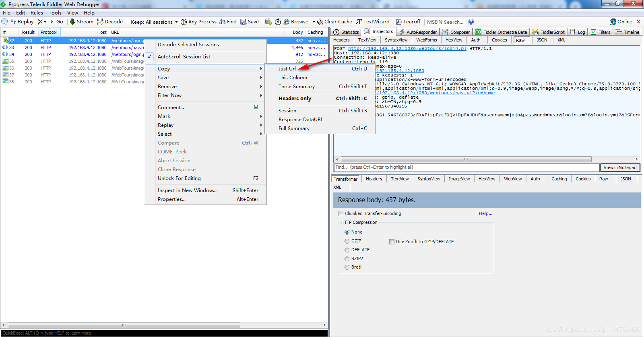Expand the Browse dropdown arrow
644x337 pixels.
point(314,22)
